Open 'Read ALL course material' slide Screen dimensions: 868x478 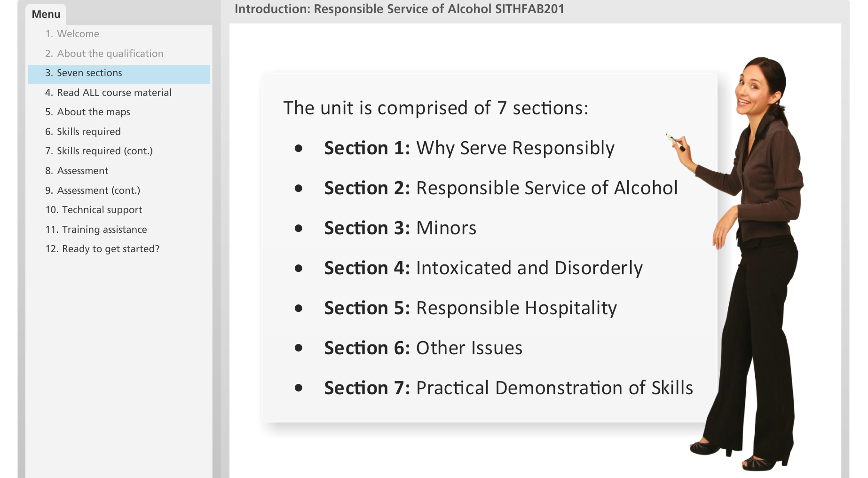click(x=109, y=93)
